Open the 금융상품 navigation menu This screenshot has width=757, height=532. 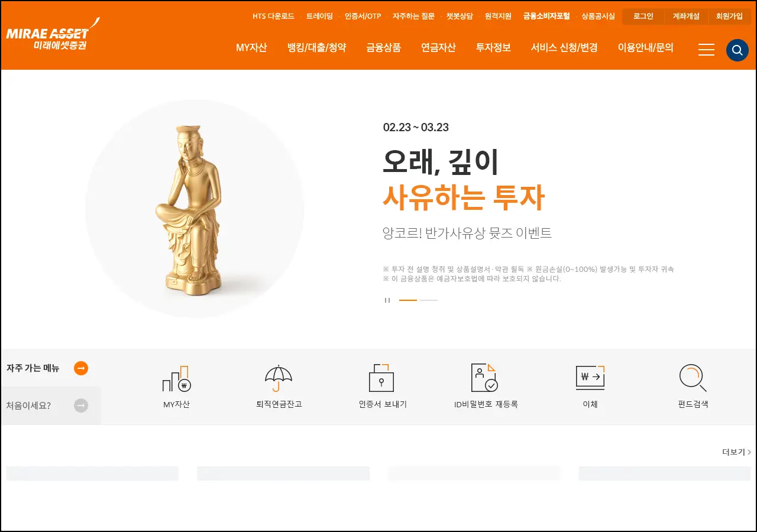pyautogui.click(x=382, y=48)
